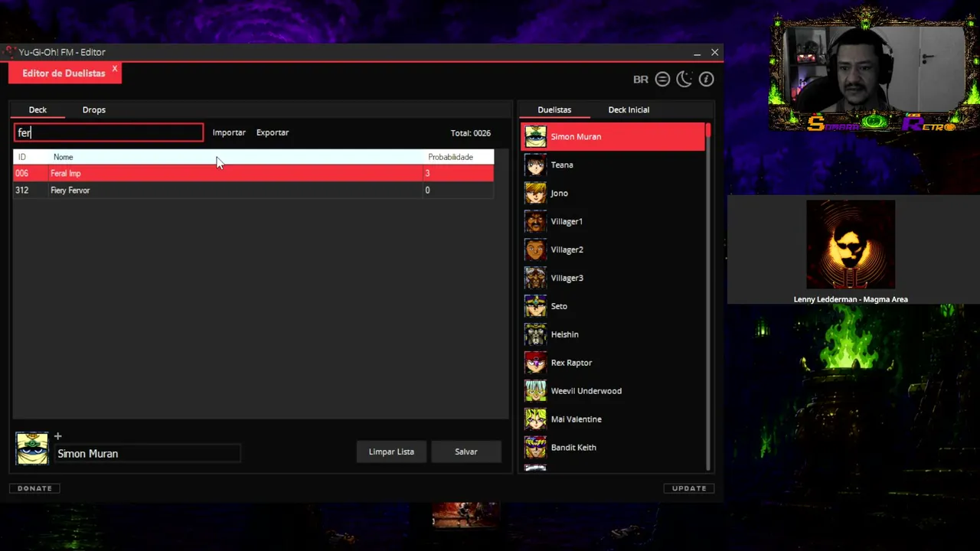Viewport: 980px width, 551px height.
Task: Click the Total: 0026 label
Action: click(x=470, y=133)
